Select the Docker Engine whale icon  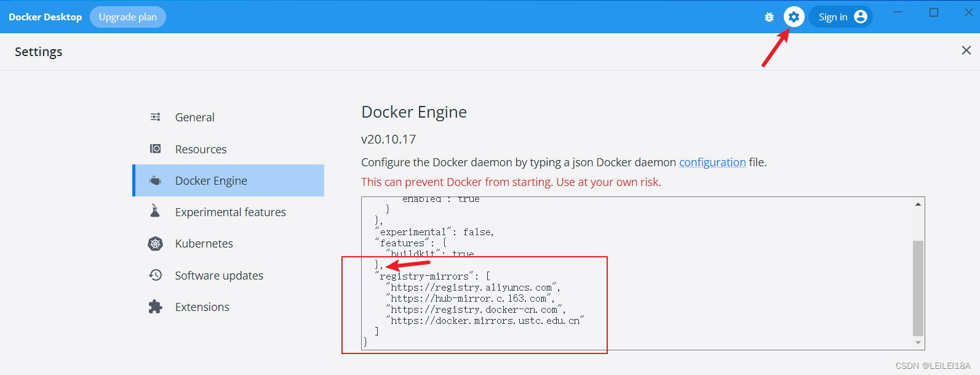[x=156, y=180]
